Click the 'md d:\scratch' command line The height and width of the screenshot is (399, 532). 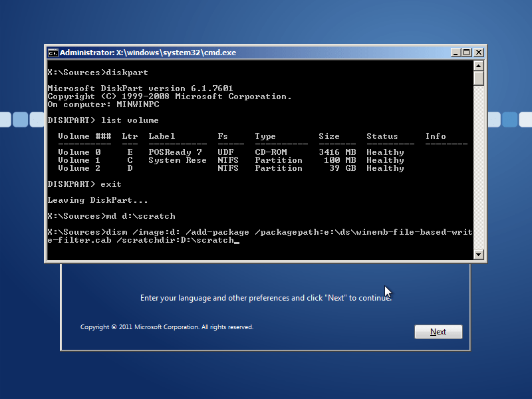pyautogui.click(x=111, y=216)
